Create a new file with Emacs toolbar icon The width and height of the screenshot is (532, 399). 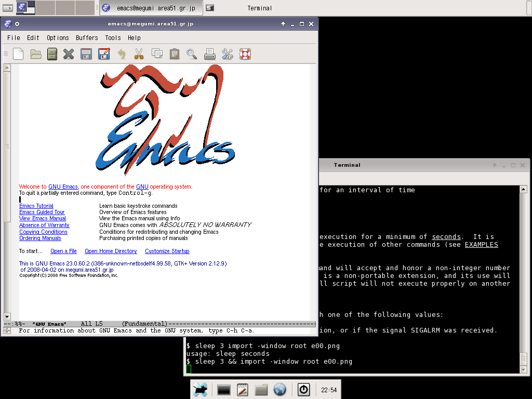(18, 54)
